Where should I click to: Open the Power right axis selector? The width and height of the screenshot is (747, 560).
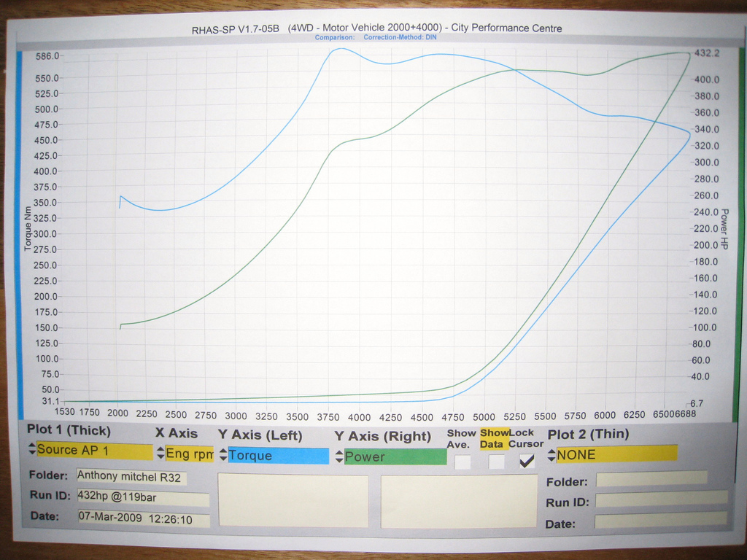395,457
